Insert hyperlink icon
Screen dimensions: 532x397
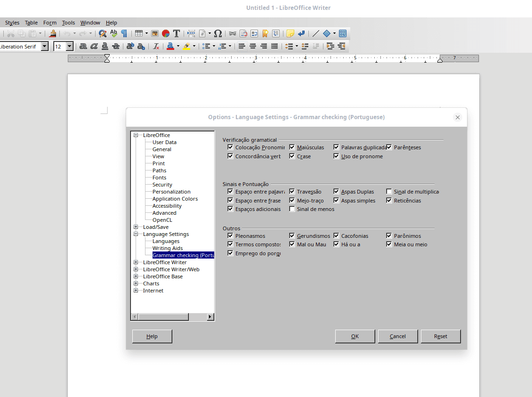[x=233, y=33]
